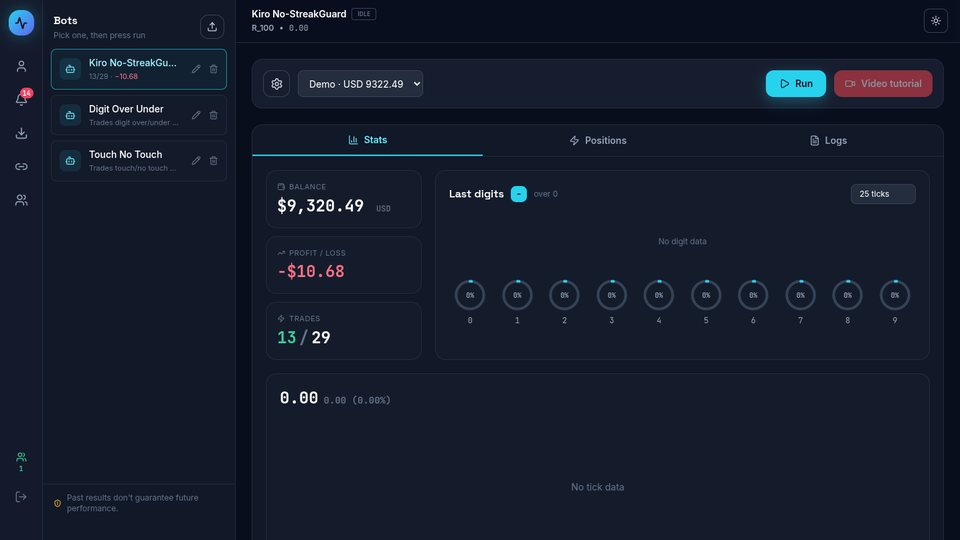Click the -$10.68 profit/loss value
This screenshot has height=540, width=960.
point(311,271)
